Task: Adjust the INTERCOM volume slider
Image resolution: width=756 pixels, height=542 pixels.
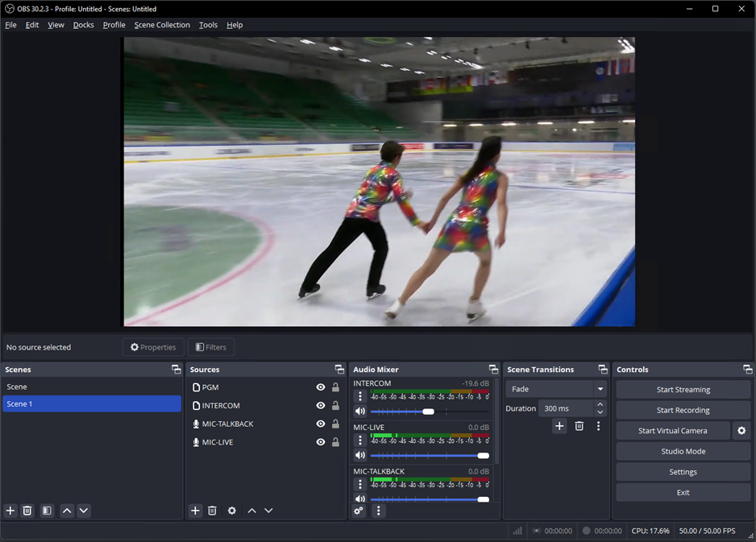Action: pos(428,412)
